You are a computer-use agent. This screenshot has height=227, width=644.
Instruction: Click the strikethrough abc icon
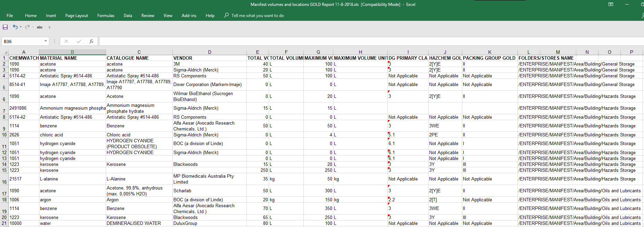point(40,27)
